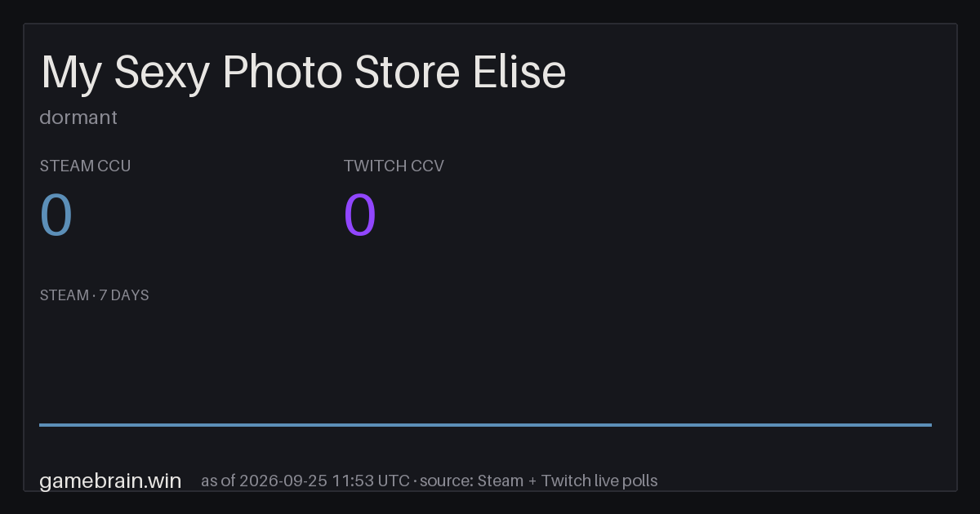The height and width of the screenshot is (514, 980).
Task: Select the dormant status label
Action: click(x=78, y=117)
